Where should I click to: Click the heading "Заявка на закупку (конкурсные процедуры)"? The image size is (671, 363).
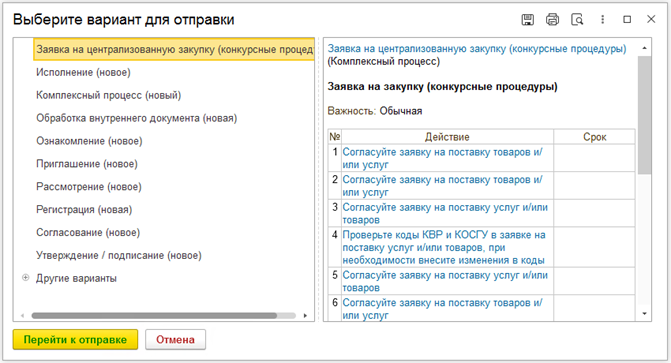pos(442,87)
